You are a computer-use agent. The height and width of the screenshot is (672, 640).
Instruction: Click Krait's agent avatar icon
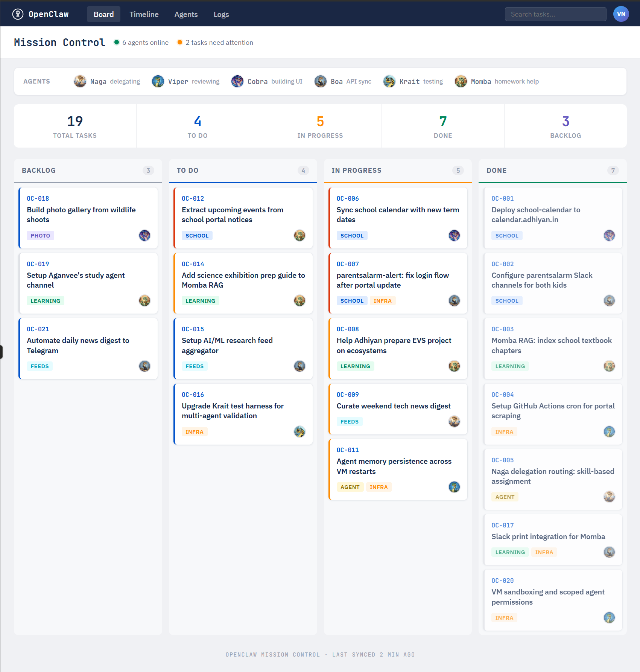[x=389, y=81]
